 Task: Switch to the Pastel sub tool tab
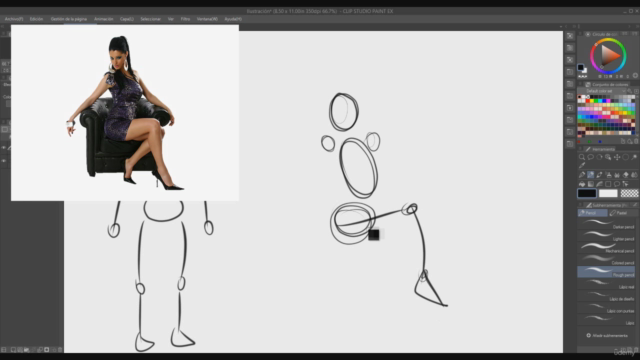pyautogui.click(x=623, y=213)
